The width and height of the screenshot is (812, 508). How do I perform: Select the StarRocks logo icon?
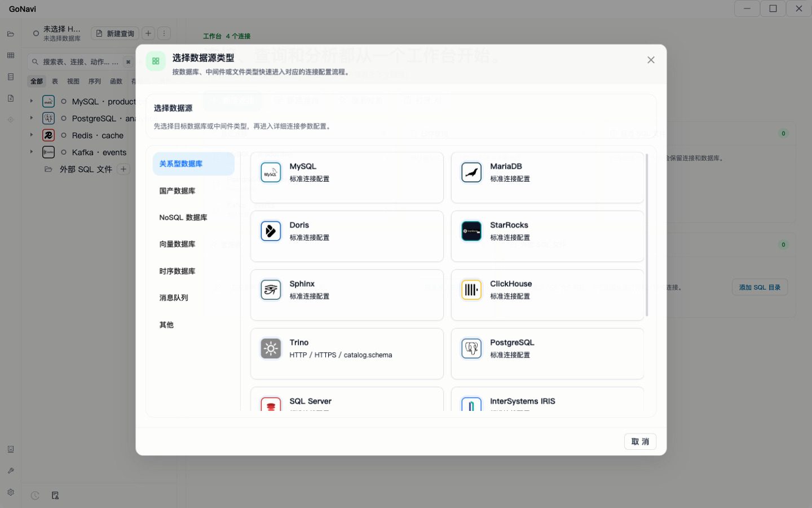click(471, 231)
